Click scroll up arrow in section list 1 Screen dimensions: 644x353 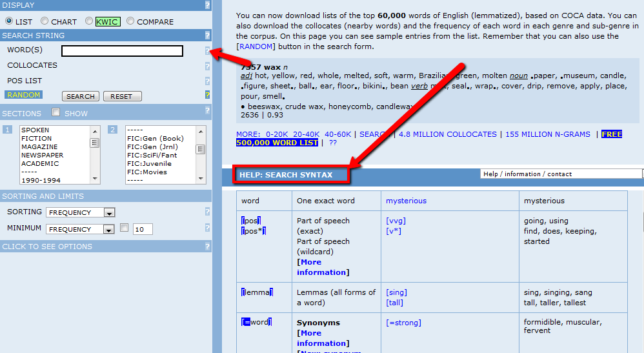click(x=95, y=132)
